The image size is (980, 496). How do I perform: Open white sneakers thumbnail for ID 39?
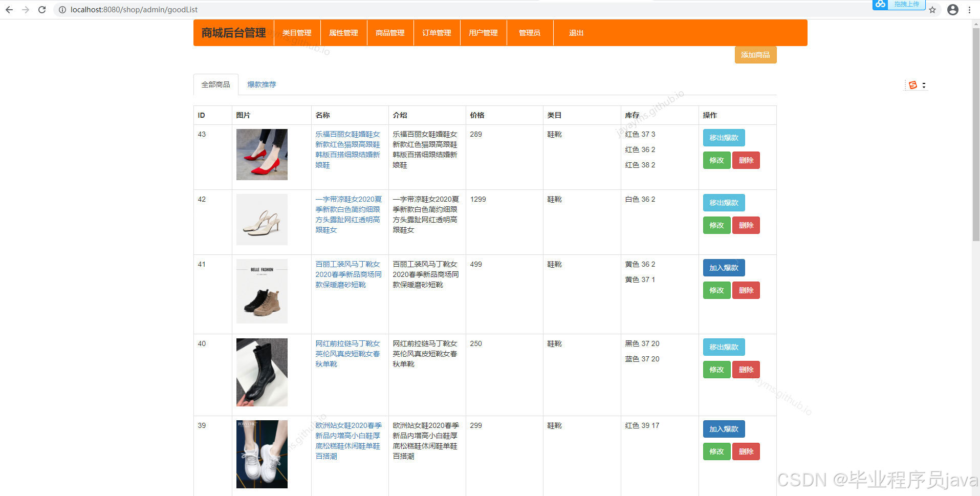[262, 454]
